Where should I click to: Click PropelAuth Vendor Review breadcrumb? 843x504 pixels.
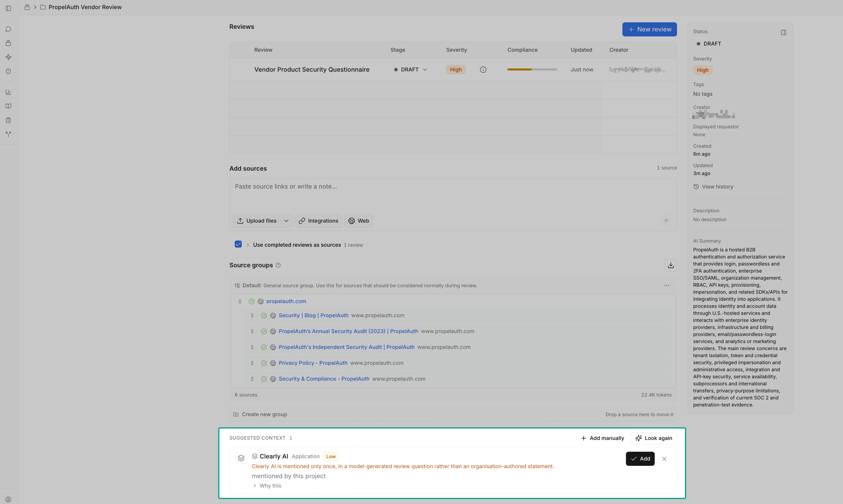point(85,7)
